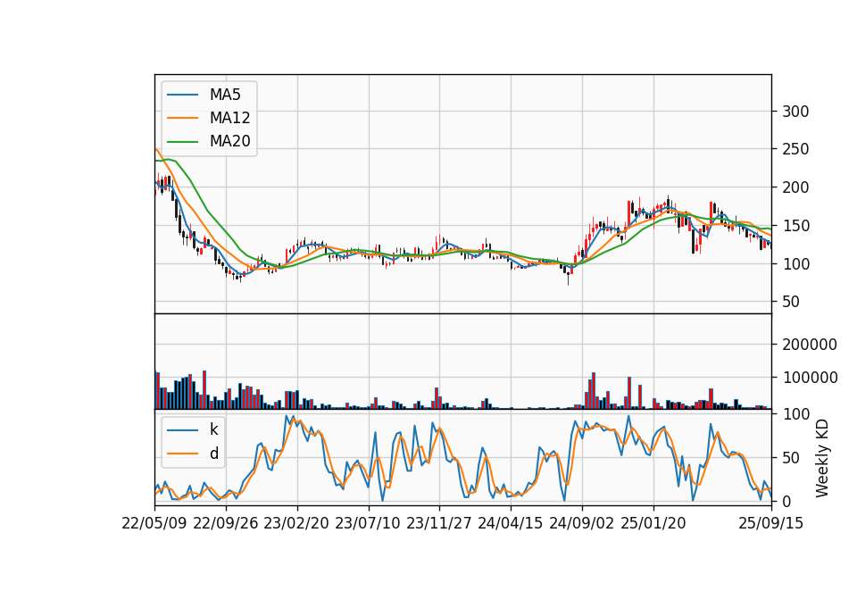Click the 25/09/15 date label
Screen dimensions: 857x616
(x=771, y=524)
